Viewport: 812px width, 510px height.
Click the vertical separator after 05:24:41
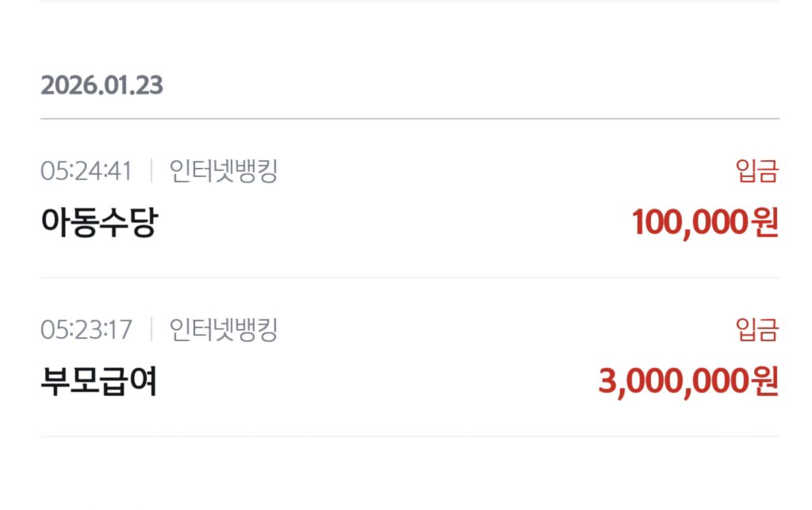(151, 171)
